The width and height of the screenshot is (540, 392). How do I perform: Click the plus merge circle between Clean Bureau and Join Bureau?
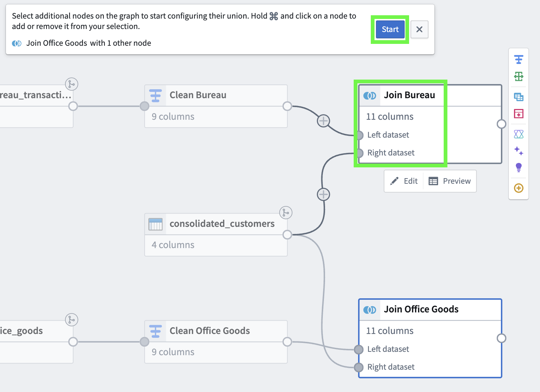[x=323, y=121]
